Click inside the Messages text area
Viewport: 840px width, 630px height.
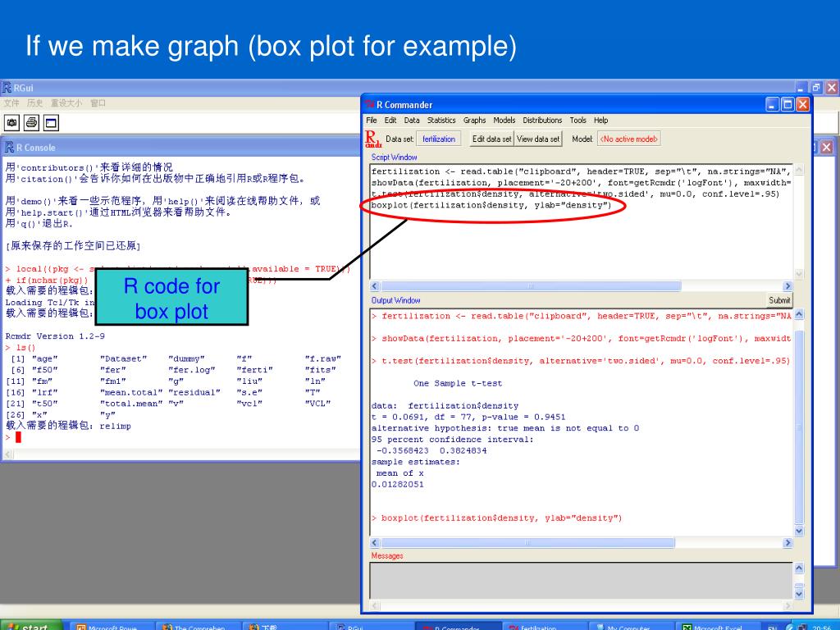click(581, 580)
